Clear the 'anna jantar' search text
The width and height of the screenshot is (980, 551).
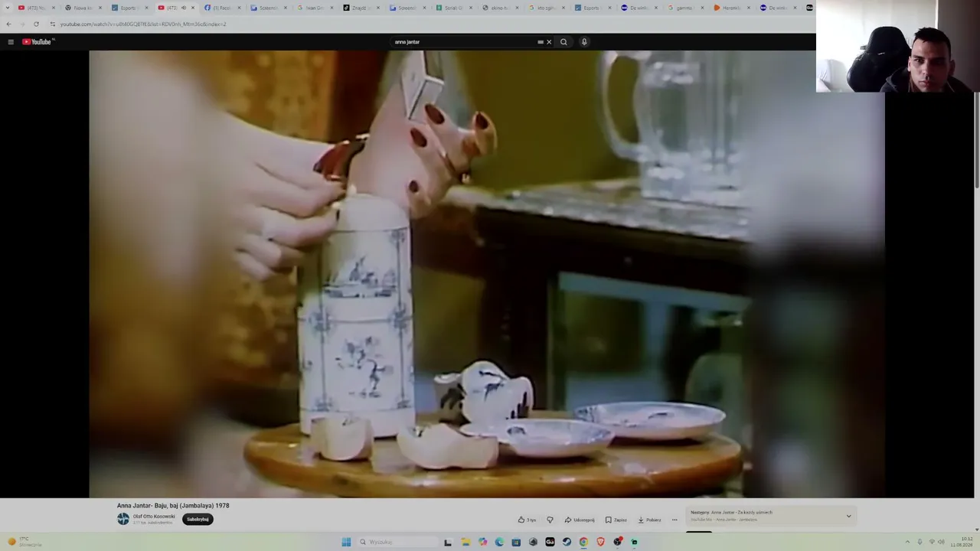(x=549, y=42)
